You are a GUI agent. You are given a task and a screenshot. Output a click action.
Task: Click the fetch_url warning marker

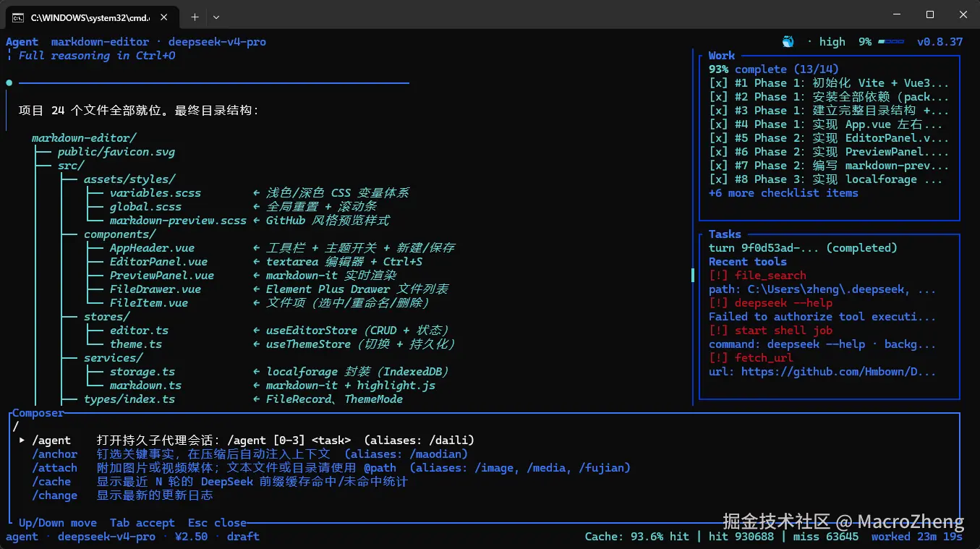pyautogui.click(x=718, y=358)
